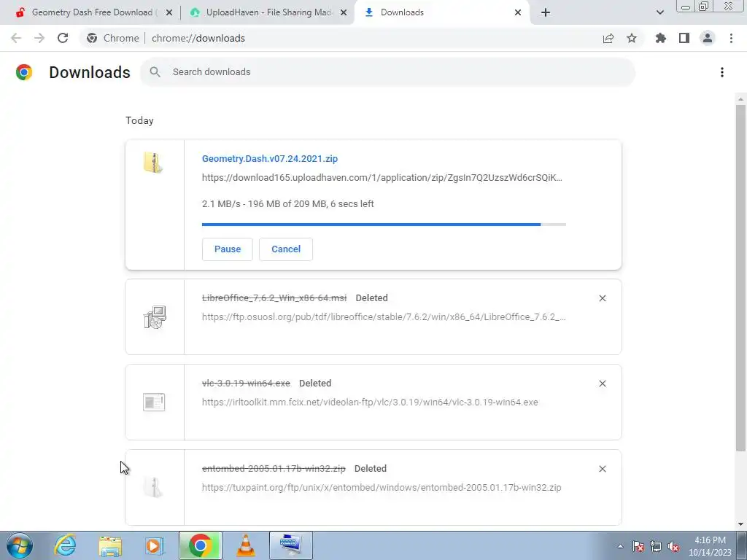
Task: Click the network tray icon
Action: pos(656,546)
